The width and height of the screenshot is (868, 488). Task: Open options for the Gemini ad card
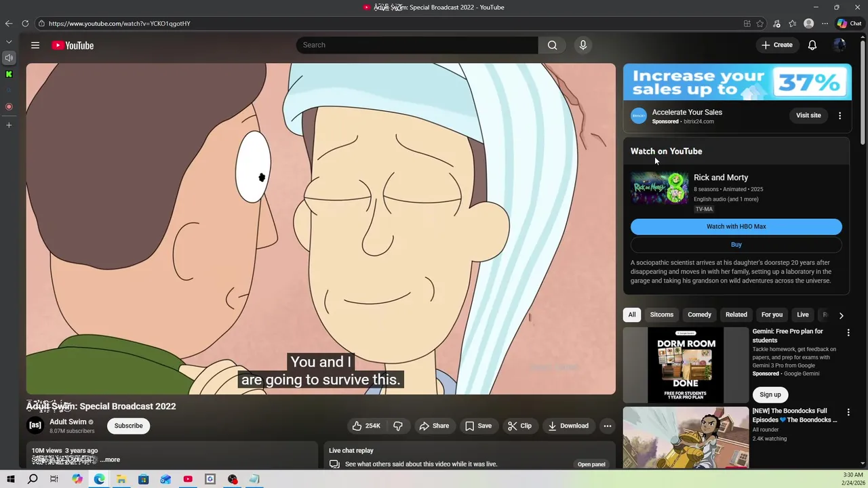848,333
